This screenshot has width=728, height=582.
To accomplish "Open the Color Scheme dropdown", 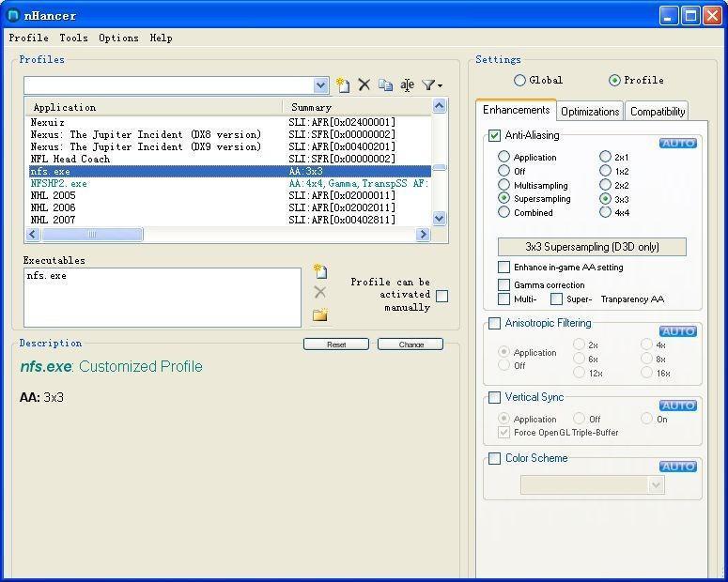I will 656,485.
